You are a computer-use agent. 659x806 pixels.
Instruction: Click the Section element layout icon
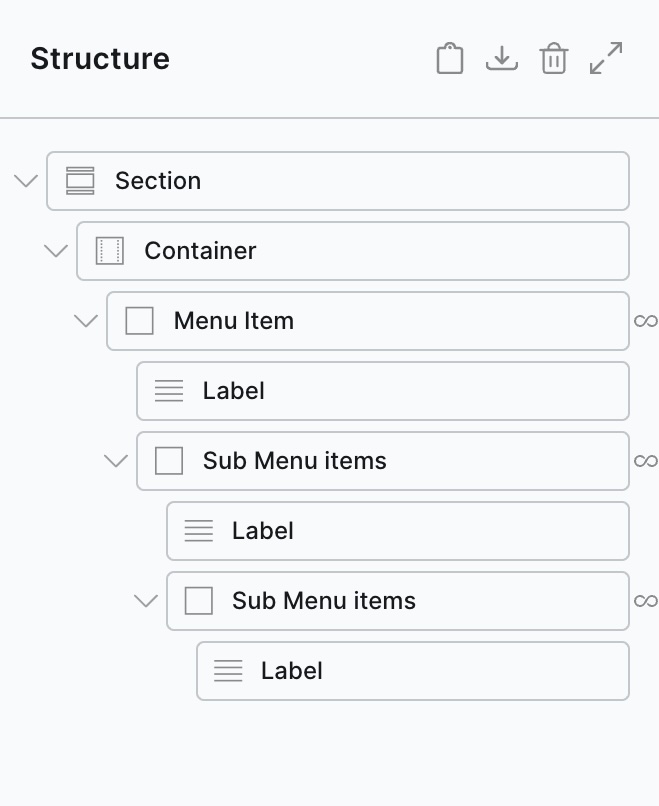coord(80,181)
